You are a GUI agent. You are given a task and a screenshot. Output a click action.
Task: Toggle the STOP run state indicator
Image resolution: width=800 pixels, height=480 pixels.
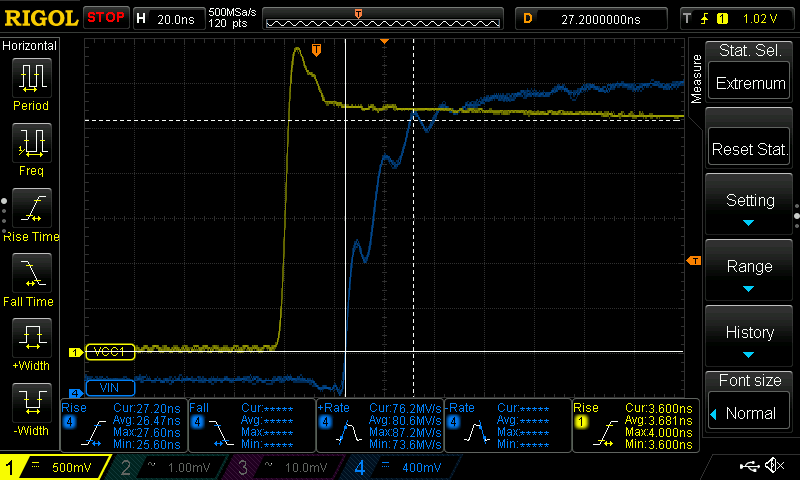[x=106, y=18]
